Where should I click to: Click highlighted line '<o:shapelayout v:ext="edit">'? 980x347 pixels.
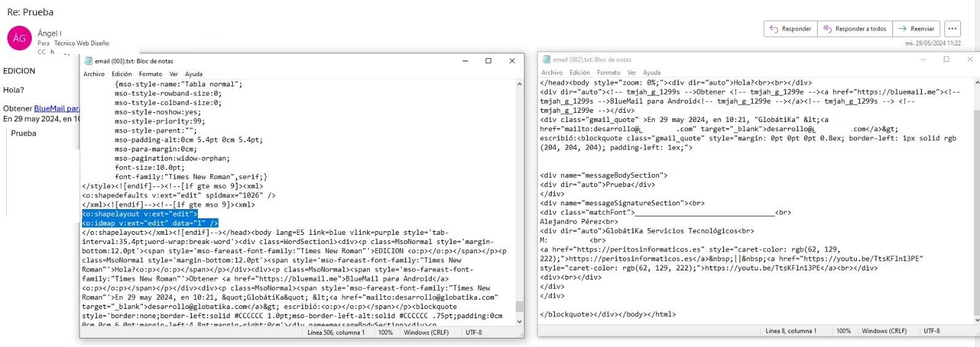tap(140, 214)
